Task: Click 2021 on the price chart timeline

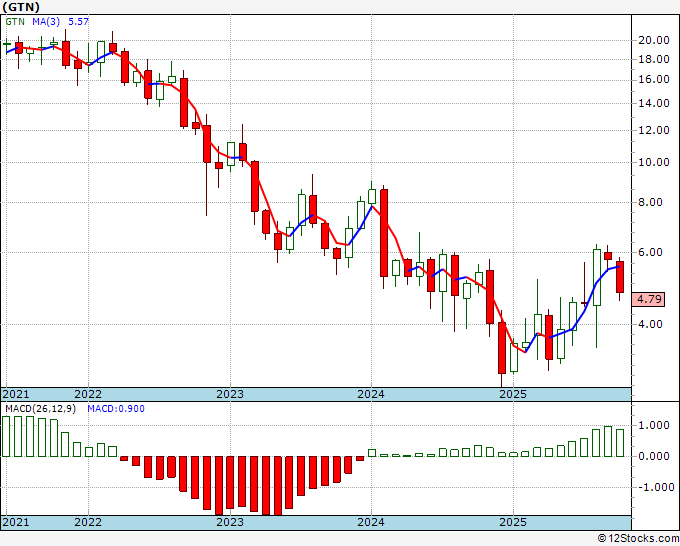Action: click(x=16, y=394)
